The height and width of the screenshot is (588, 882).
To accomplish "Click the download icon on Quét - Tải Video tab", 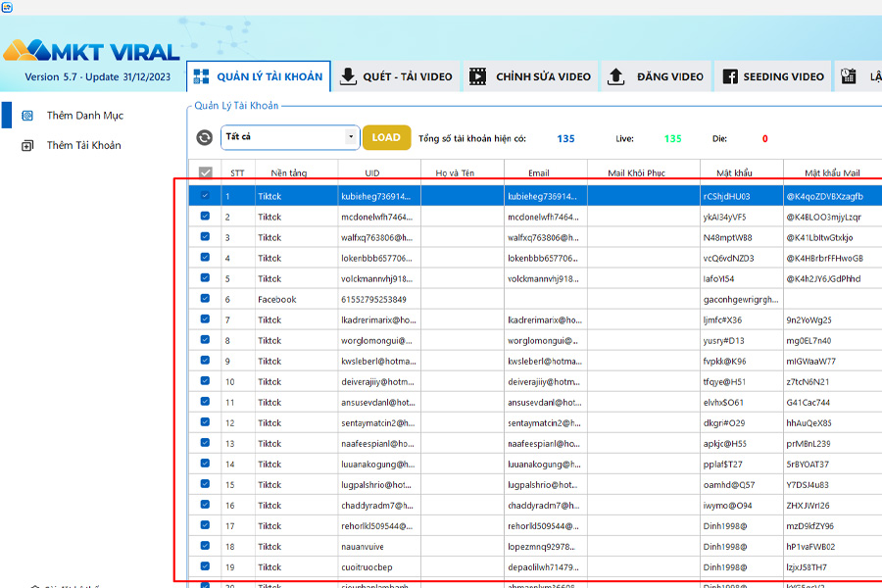I will pyautogui.click(x=348, y=76).
